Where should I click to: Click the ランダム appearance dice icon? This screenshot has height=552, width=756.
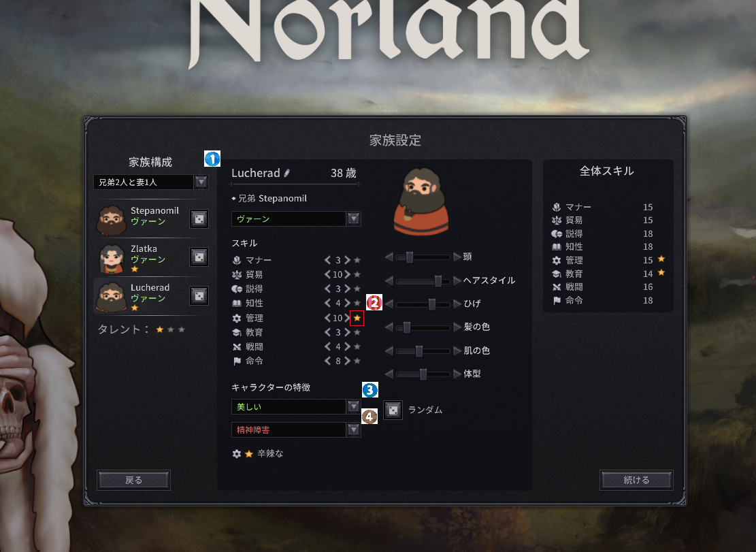(x=393, y=410)
